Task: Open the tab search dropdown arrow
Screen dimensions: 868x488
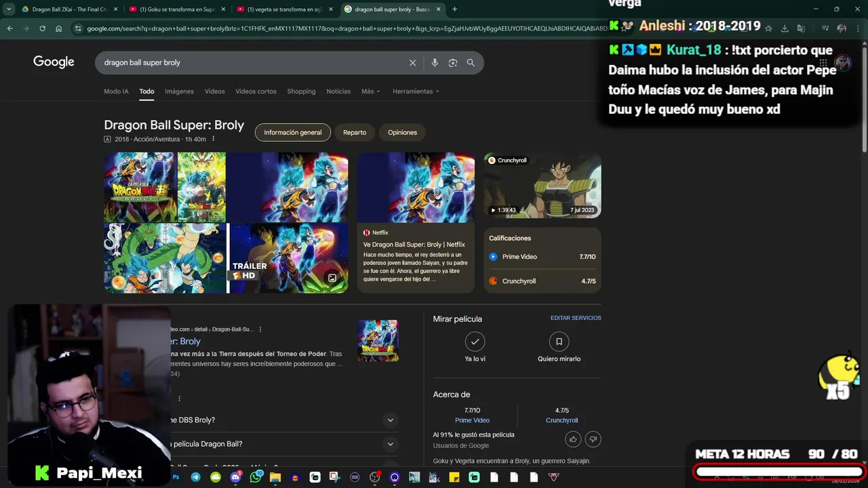Action: [9, 9]
